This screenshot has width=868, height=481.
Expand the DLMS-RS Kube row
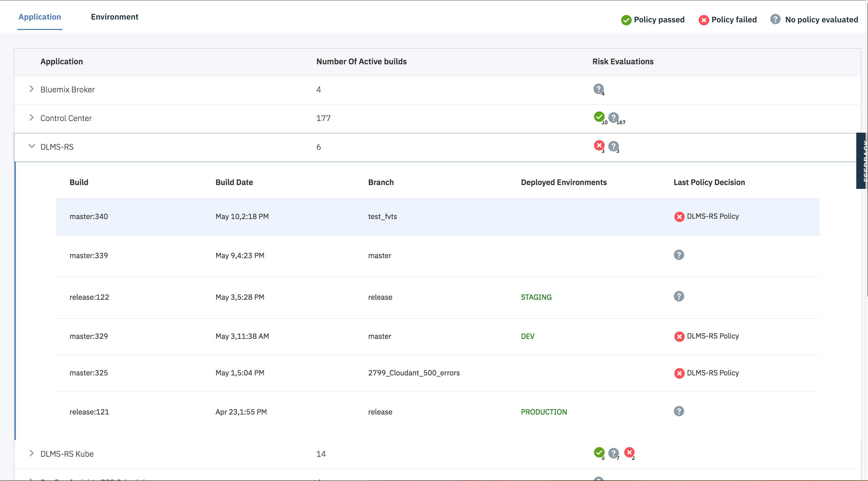click(31, 453)
